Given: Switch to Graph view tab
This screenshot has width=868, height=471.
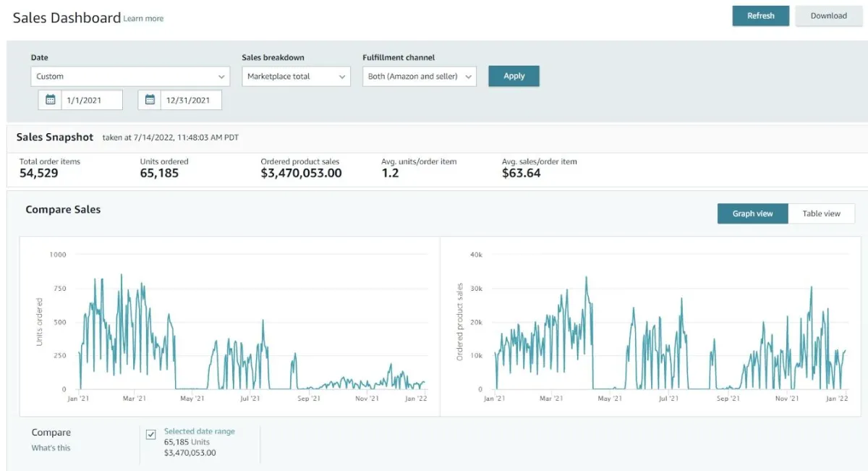Looking at the screenshot, I should [752, 213].
